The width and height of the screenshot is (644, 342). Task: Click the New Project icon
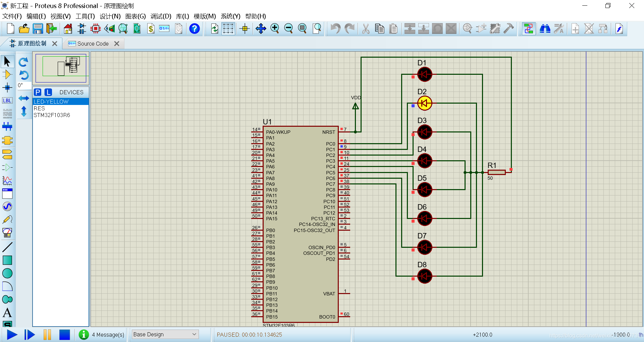coord(10,29)
